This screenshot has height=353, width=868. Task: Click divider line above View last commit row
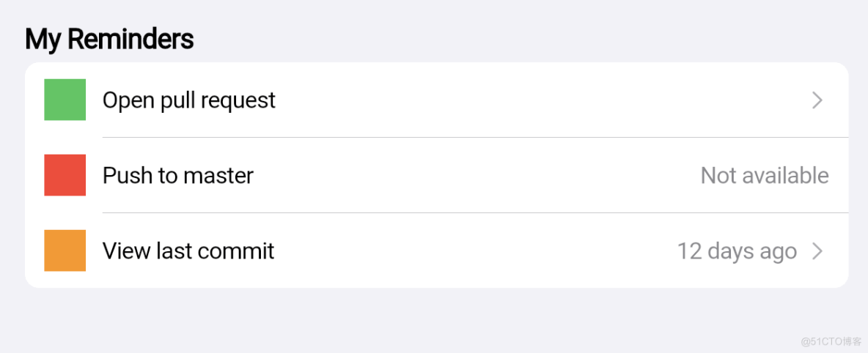point(475,212)
